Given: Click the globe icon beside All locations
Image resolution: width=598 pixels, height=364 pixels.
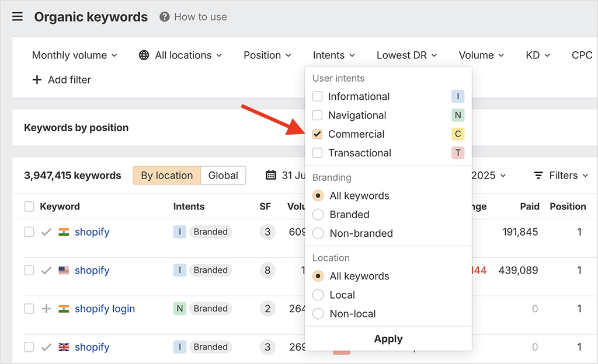Looking at the screenshot, I should pos(144,55).
